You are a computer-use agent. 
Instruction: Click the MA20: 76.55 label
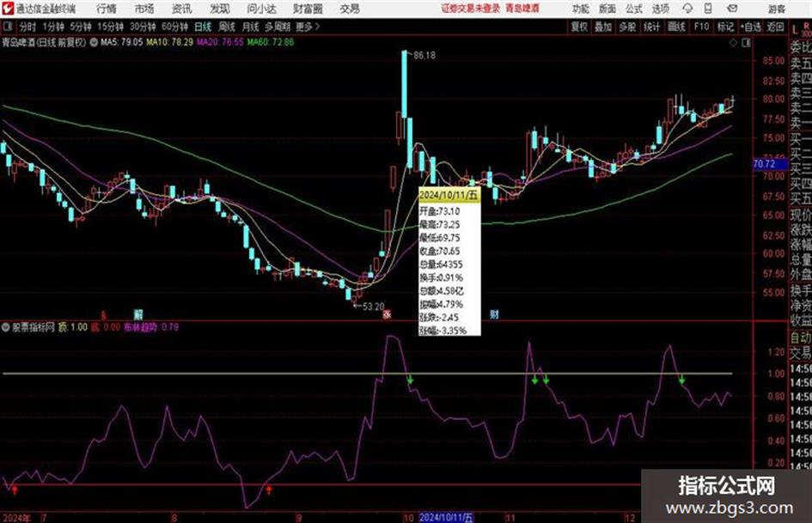point(220,42)
